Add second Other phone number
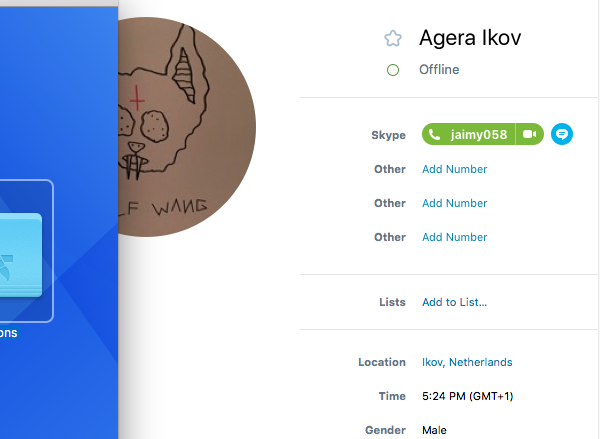This screenshot has width=600, height=439. coord(455,203)
